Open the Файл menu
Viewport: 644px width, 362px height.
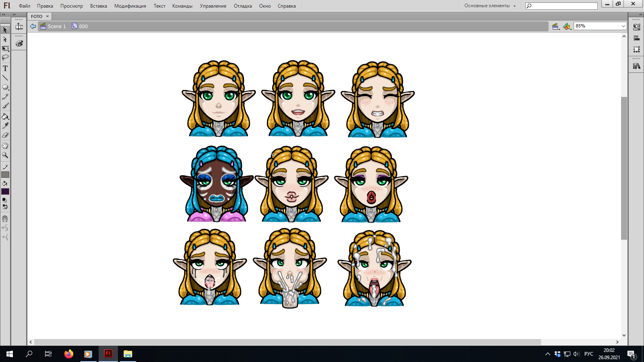(25, 6)
